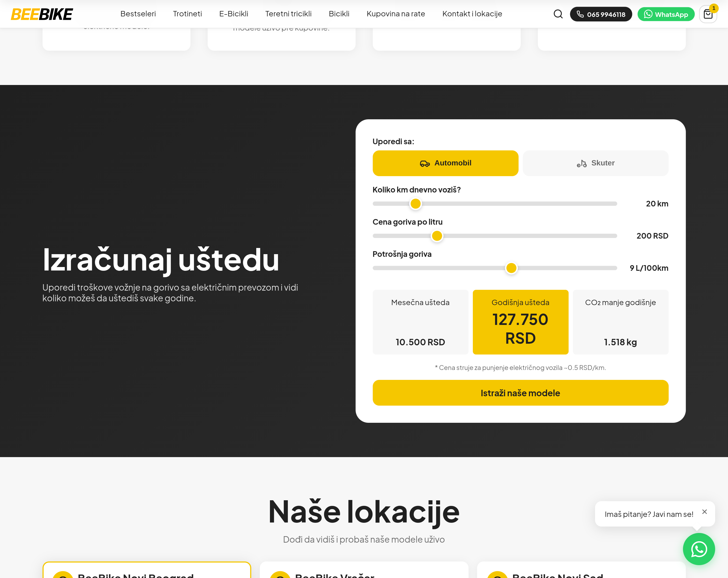Open the shopping cart icon
The width and height of the screenshot is (728, 578).
708,14
